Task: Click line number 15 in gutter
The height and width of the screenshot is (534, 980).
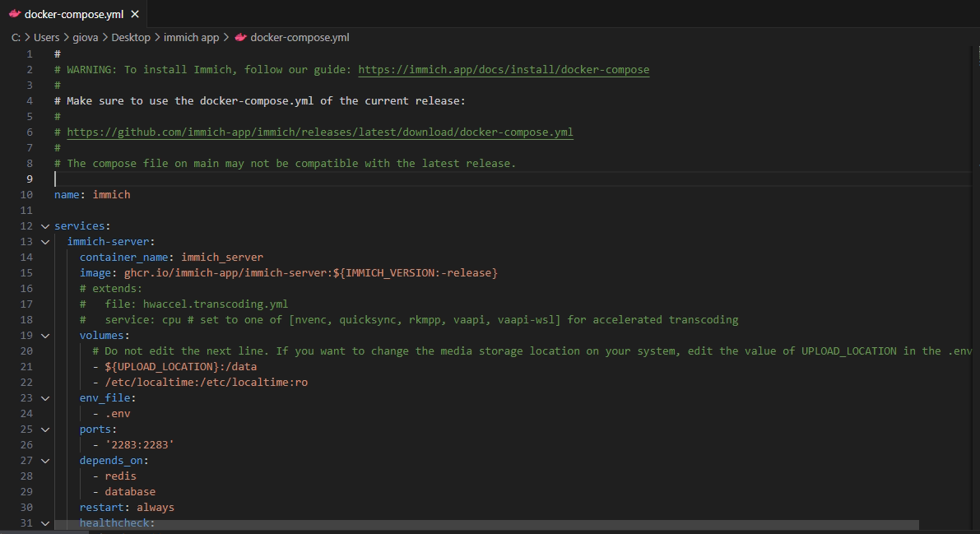Action: 26,272
